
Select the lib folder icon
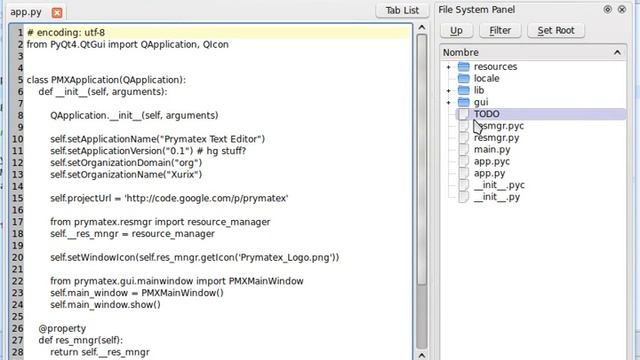tap(464, 90)
